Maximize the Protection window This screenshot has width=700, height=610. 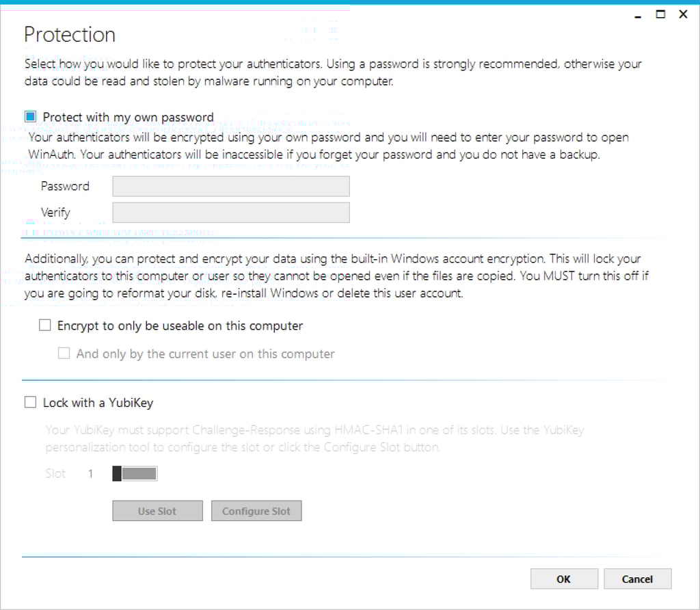[x=660, y=14]
